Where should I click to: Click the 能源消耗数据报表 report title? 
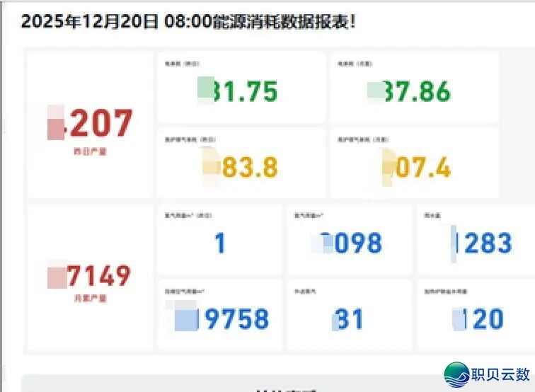coord(188,21)
